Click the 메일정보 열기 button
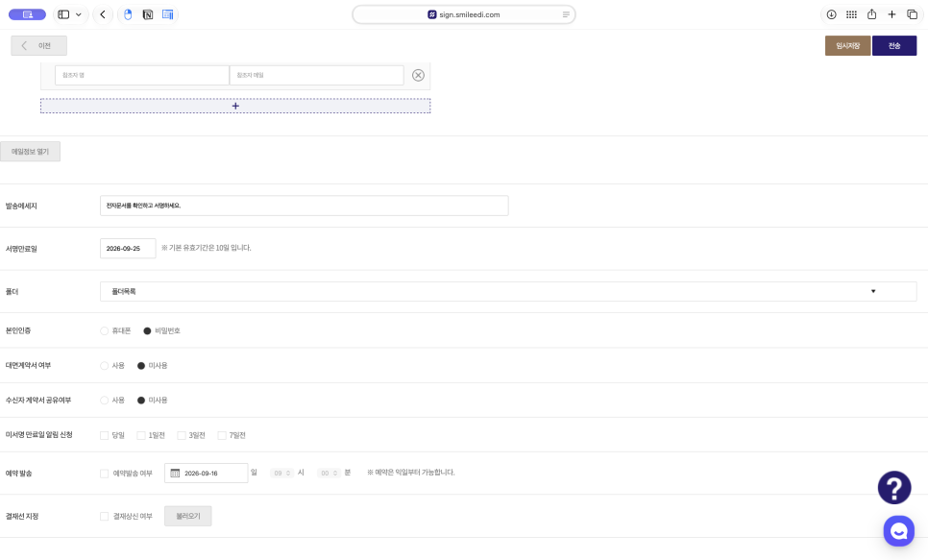 [30, 152]
